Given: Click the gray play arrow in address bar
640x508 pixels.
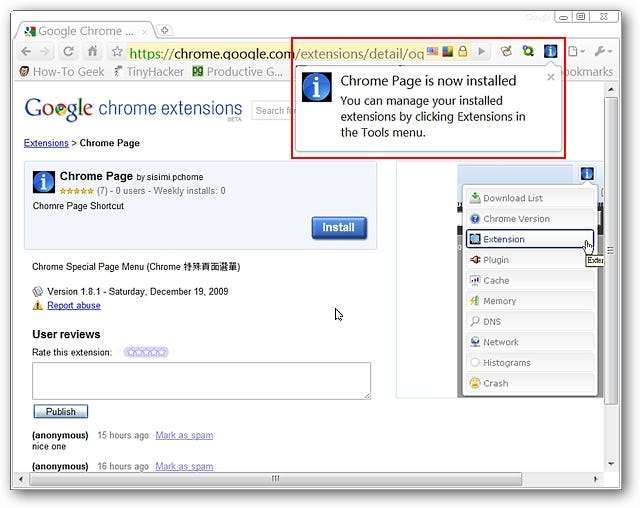Looking at the screenshot, I should (x=482, y=51).
